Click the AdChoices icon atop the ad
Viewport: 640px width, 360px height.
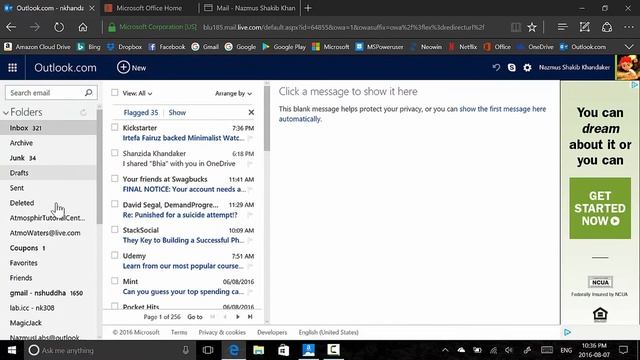(x=635, y=85)
